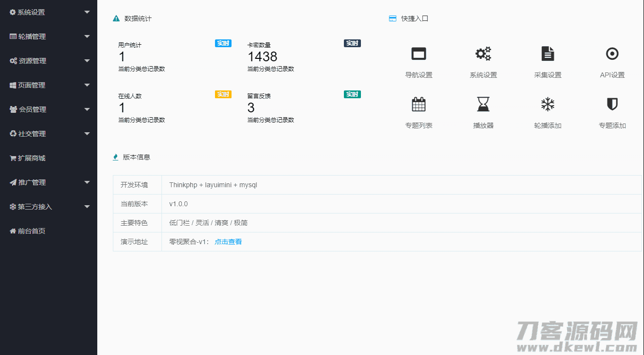
Task: Expand the 系统设置 sidebar arrow
Action: tap(87, 12)
